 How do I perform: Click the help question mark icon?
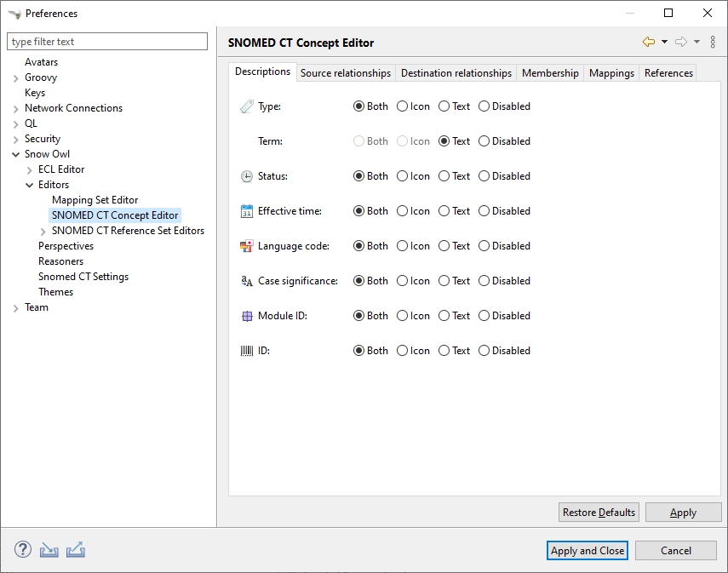click(x=23, y=550)
